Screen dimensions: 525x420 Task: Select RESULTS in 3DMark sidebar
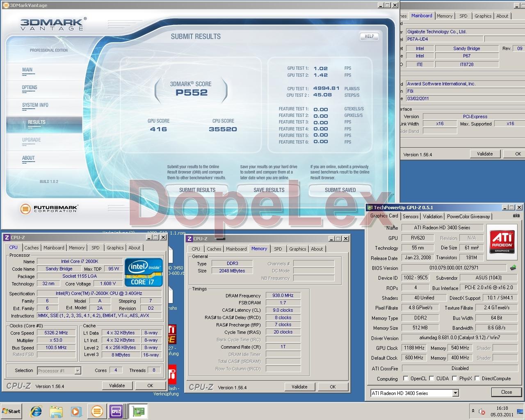click(44, 124)
